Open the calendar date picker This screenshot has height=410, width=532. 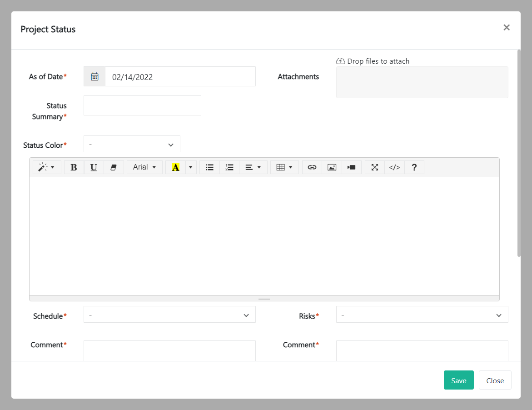(94, 76)
